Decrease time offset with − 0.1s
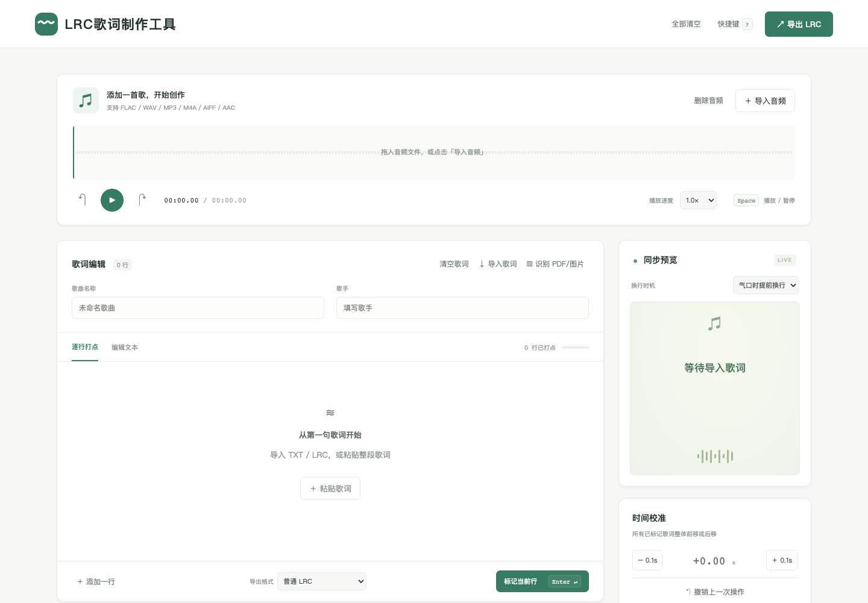 coord(647,560)
